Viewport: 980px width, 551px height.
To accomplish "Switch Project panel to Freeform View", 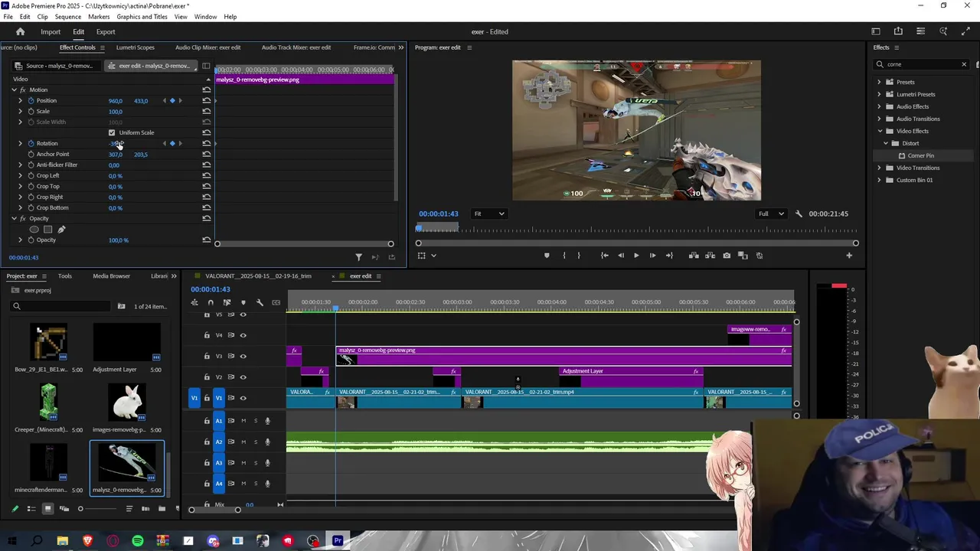I will coord(64,509).
